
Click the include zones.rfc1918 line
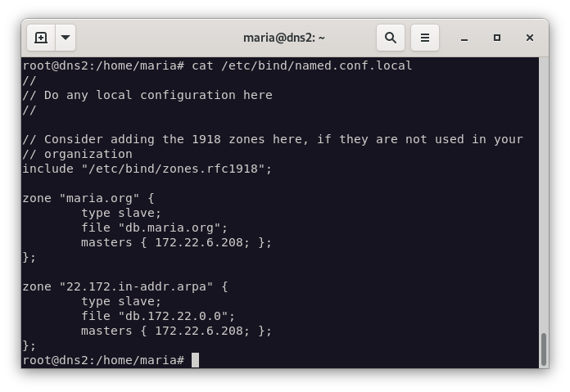[x=147, y=169]
